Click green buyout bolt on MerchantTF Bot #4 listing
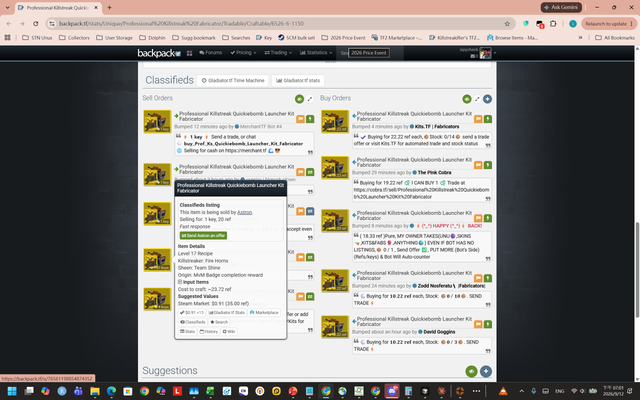Image resolution: width=640 pixels, height=400 pixels. [310, 119]
